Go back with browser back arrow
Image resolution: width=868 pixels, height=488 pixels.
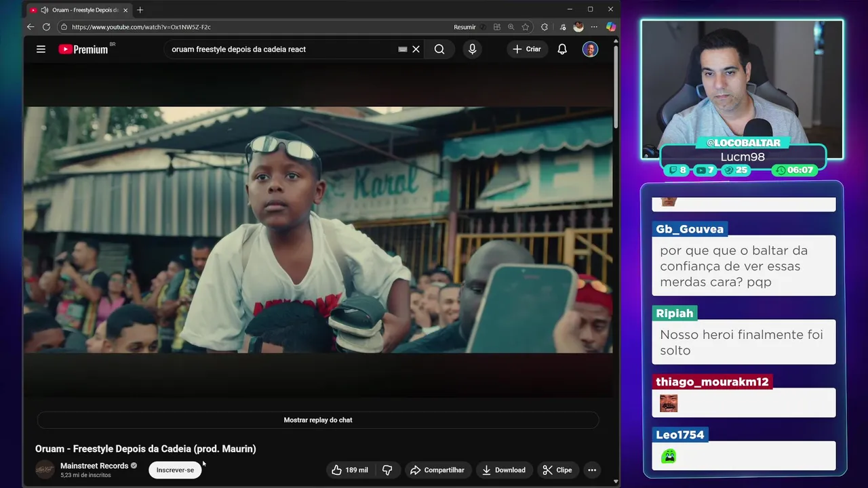pos(31,27)
